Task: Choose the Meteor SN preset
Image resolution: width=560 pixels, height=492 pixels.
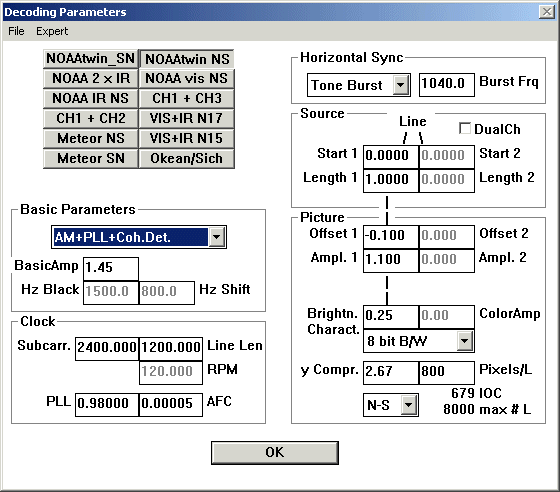Action: click(91, 159)
